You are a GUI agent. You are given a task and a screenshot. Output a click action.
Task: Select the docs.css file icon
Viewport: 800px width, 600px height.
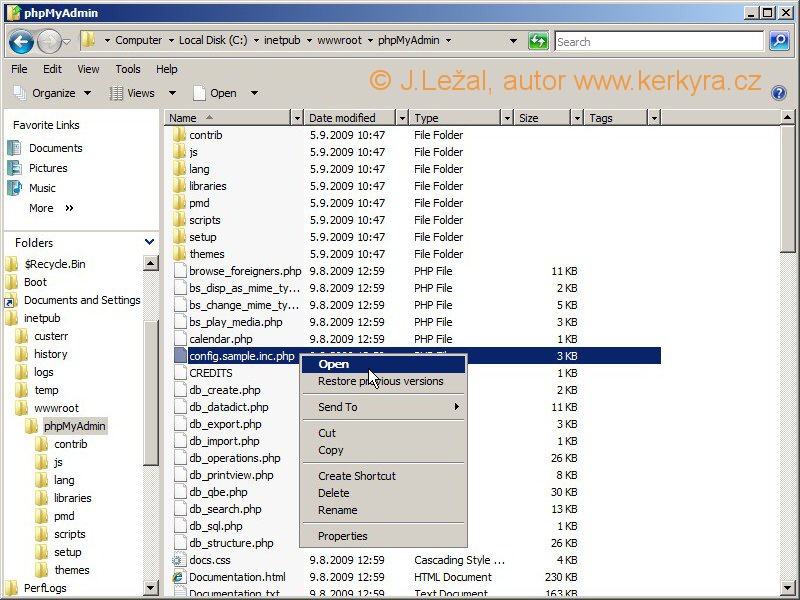pos(178,560)
